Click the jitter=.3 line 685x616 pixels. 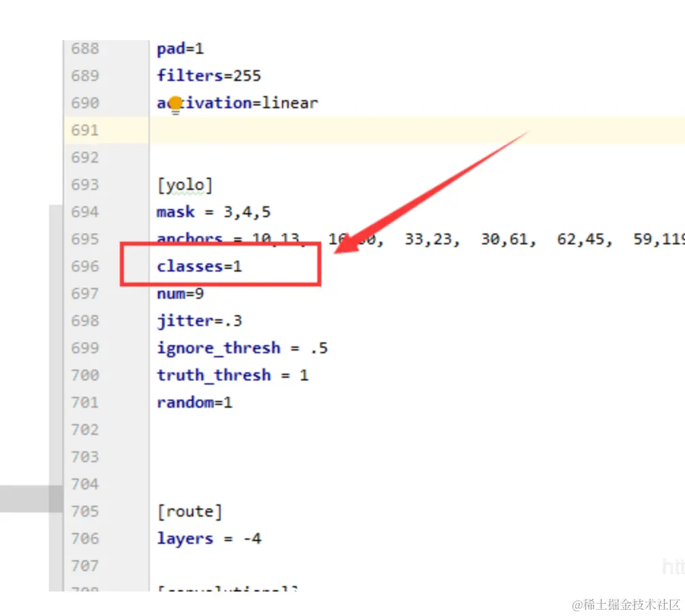click(200, 321)
